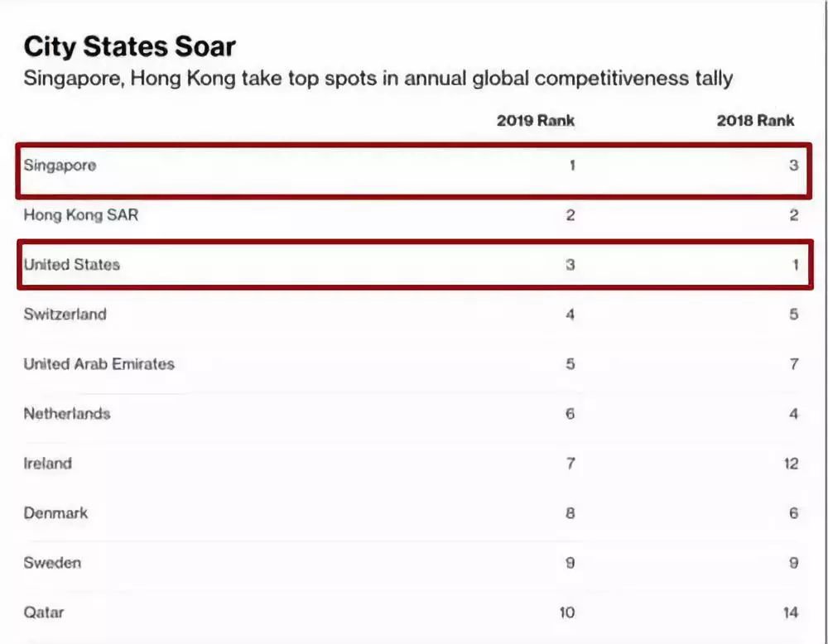Click the Qatar row label
828x644 pixels.
[x=43, y=613]
